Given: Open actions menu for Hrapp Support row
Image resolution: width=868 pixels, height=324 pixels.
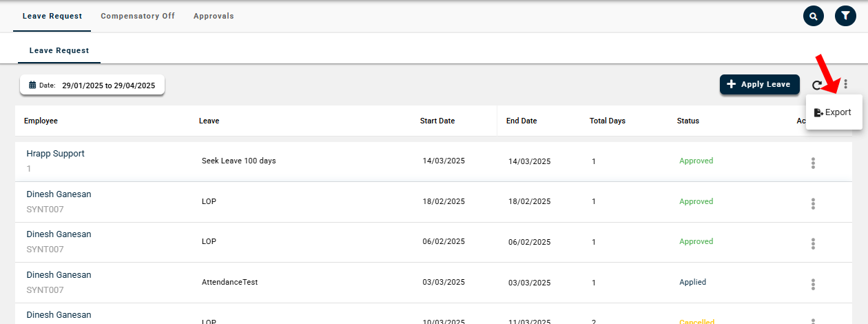Looking at the screenshot, I should click(x=813, y=163).
